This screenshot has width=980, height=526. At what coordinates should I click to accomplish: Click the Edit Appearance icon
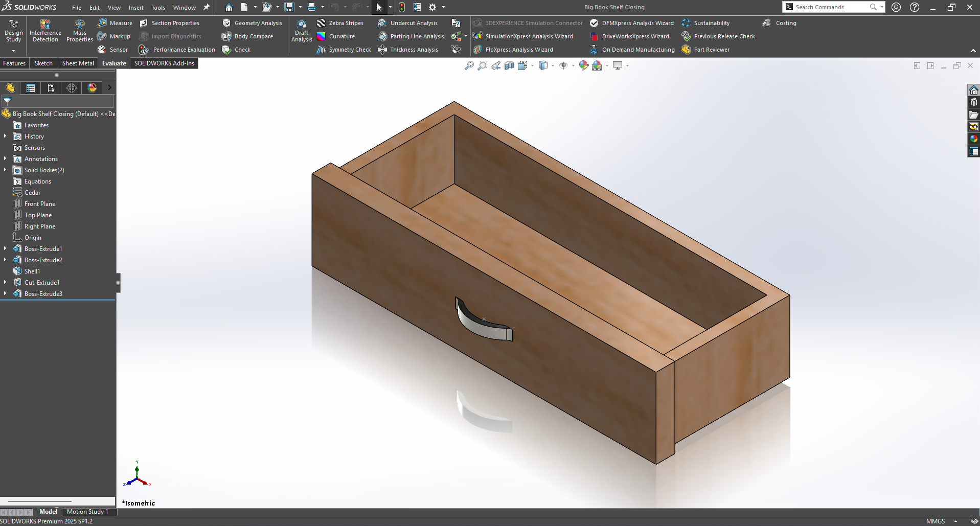pos(583,65)
